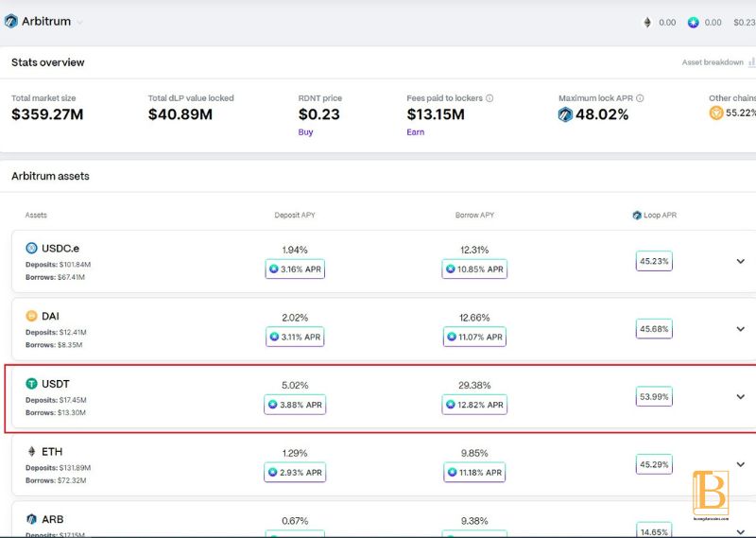Click the USDT token icon
756x538 pixels.
click(31, 384)
